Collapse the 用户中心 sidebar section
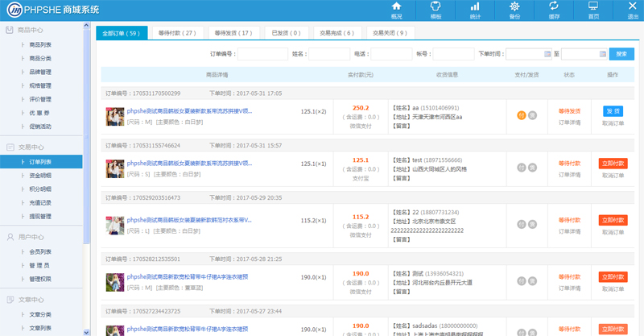The width and height of the screenshot is (644, 336). point(31,237)
